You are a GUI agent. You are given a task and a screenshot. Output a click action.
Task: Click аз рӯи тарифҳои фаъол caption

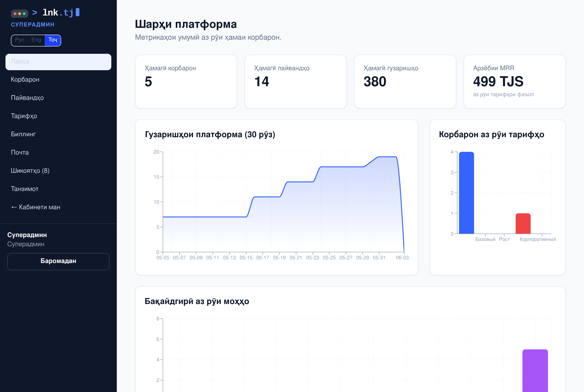point(503,95)
